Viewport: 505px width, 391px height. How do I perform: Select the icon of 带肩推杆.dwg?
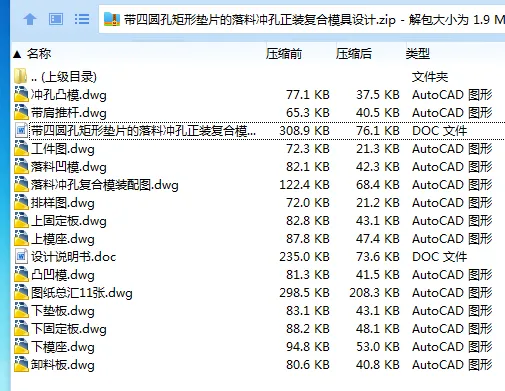[21, 112]
